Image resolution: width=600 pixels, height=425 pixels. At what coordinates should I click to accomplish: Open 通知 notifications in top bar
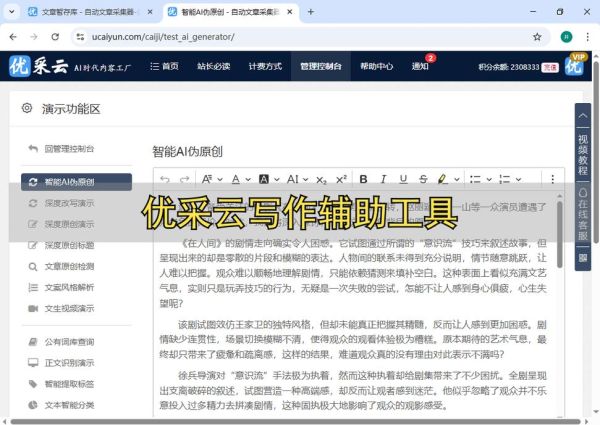click(420, 67)
